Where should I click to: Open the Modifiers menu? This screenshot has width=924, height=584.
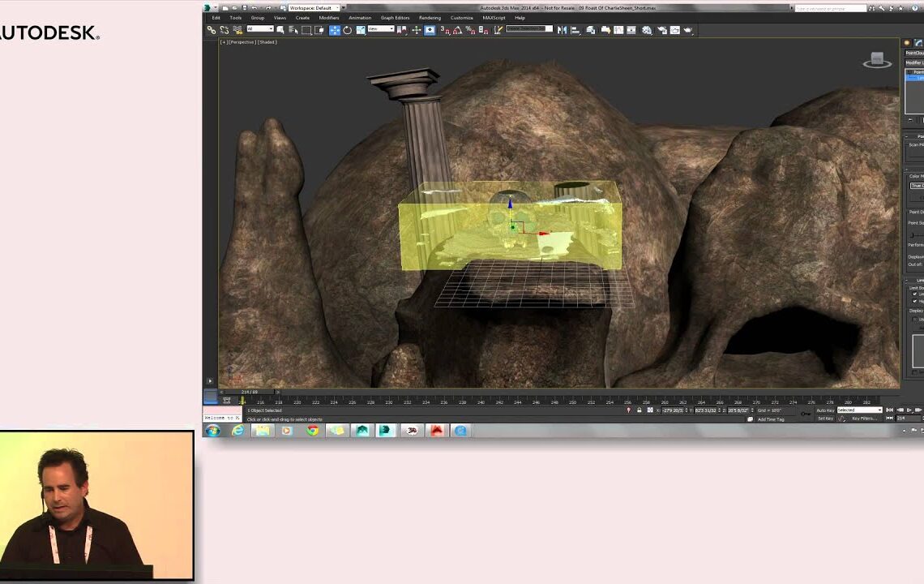[328, 17]
